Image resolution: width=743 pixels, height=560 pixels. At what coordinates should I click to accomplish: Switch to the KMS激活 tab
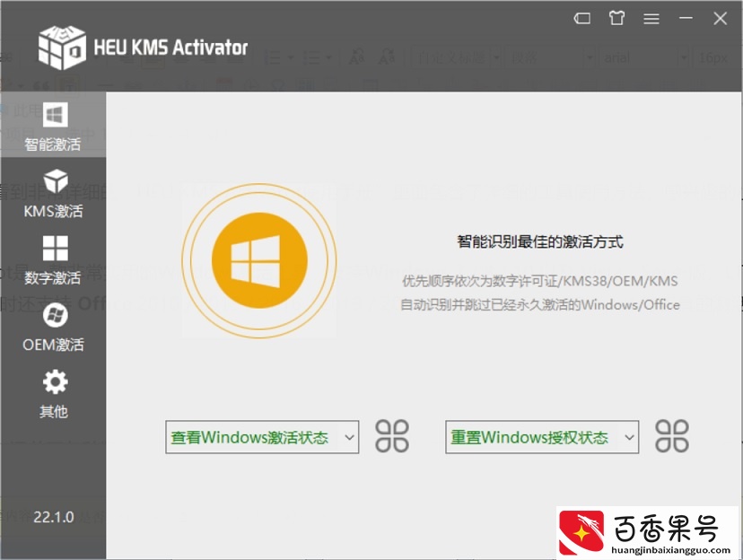(x=53, y=193)
